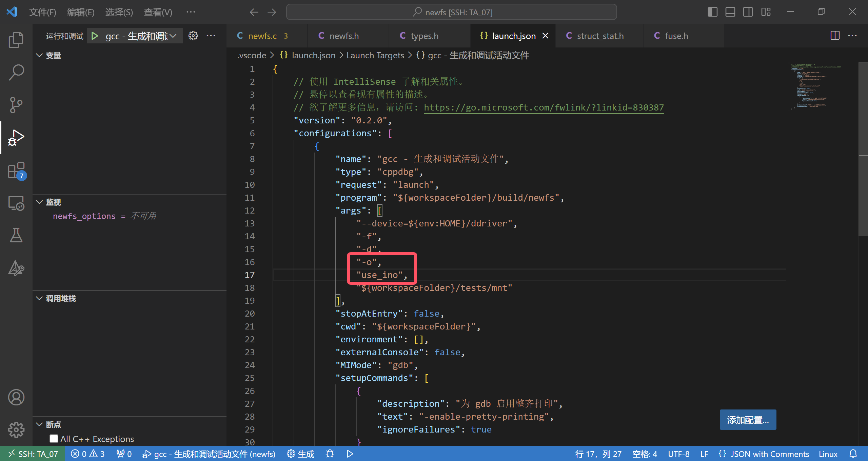This screenshot has height=461, width=868.
Task: Click the 添加配置... add configuration button
Action: (748, 420)
